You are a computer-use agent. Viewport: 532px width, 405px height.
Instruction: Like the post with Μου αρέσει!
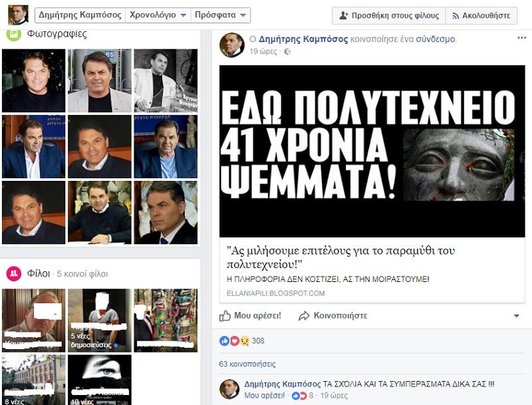click(x=251, y=315)
